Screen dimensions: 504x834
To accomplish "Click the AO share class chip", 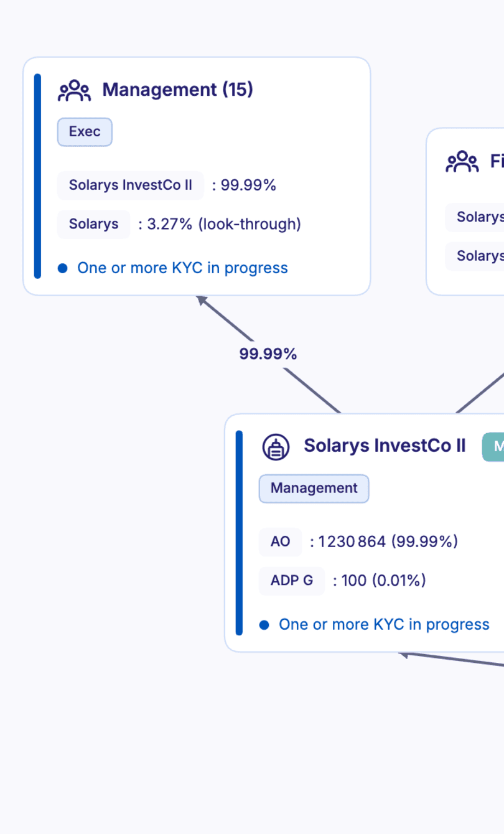I will pyautogui.click(x=281, y=542).
